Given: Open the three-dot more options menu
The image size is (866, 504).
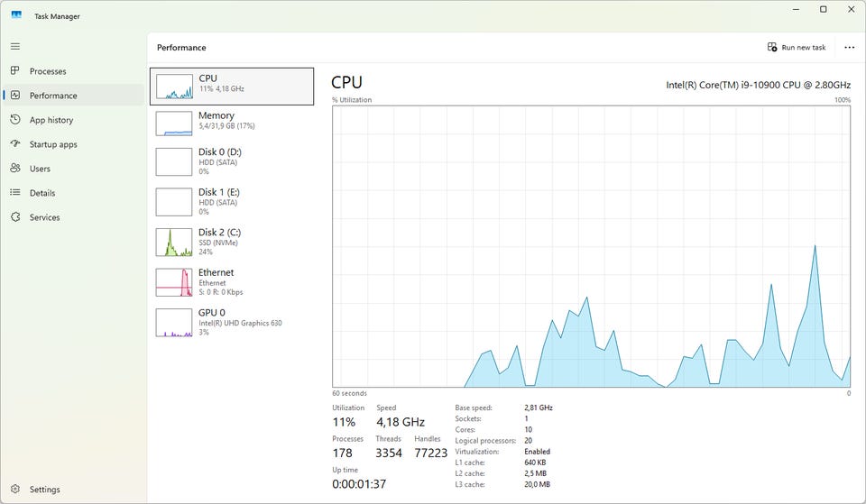Looking at the screenshot, I should coord(850,47).
